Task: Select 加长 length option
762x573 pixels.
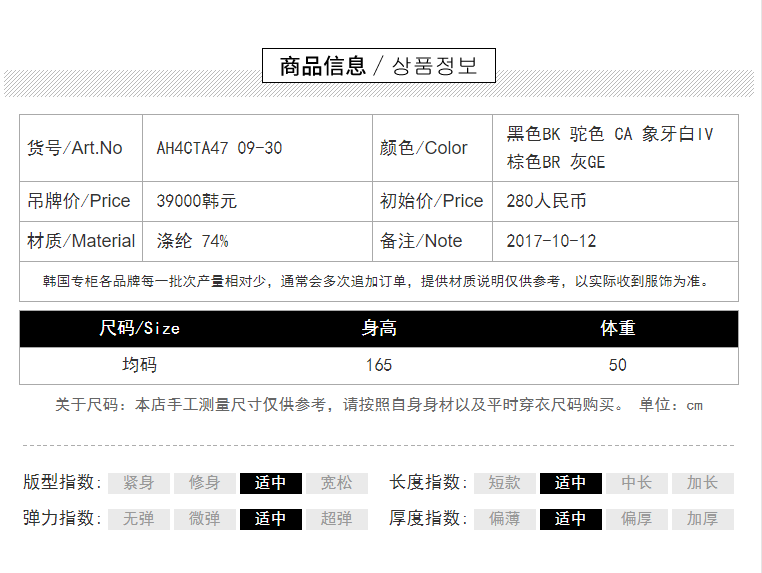Action: (x=702, y=483)
